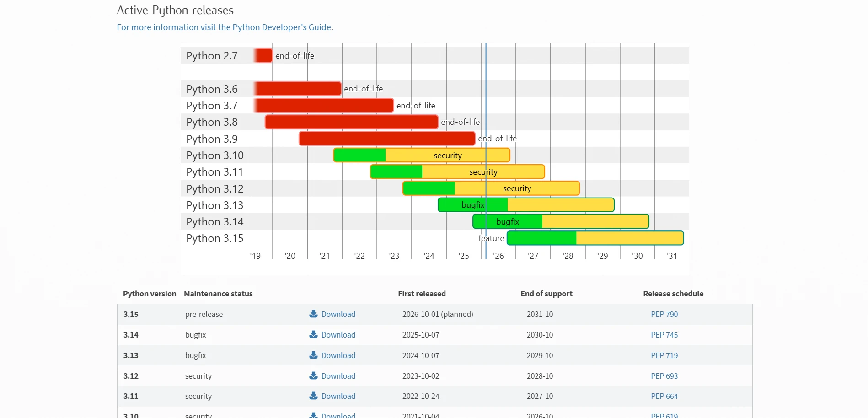Image resolution: width=868 pixels, height=418 pixels.
Task: Click the green feature segment of Python 3.15
Action: click(541, 238)
